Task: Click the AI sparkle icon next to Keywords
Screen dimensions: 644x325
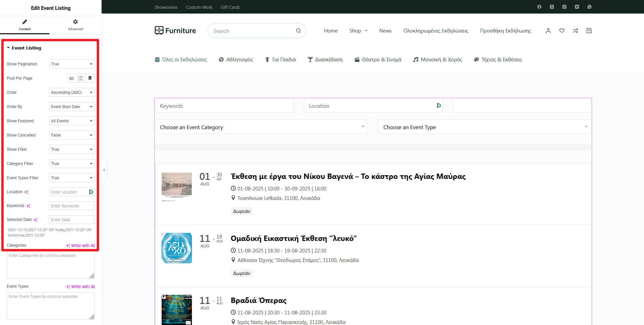Action: click(x=28, y=206)
